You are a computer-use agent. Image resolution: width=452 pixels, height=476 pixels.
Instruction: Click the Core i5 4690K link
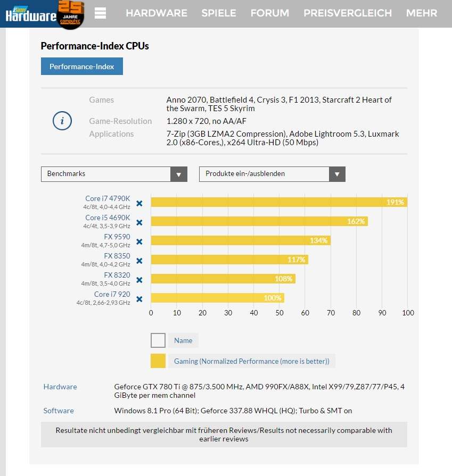(x=108, y=218)
